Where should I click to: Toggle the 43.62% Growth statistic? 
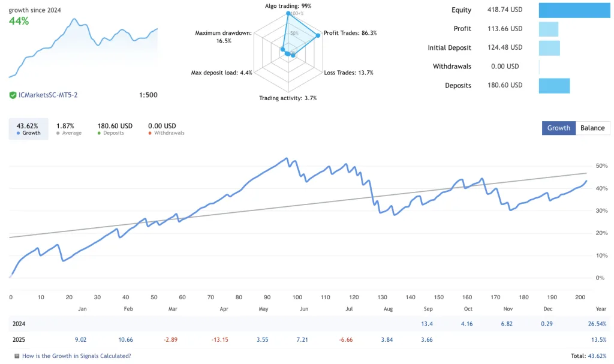click(28, 128)
